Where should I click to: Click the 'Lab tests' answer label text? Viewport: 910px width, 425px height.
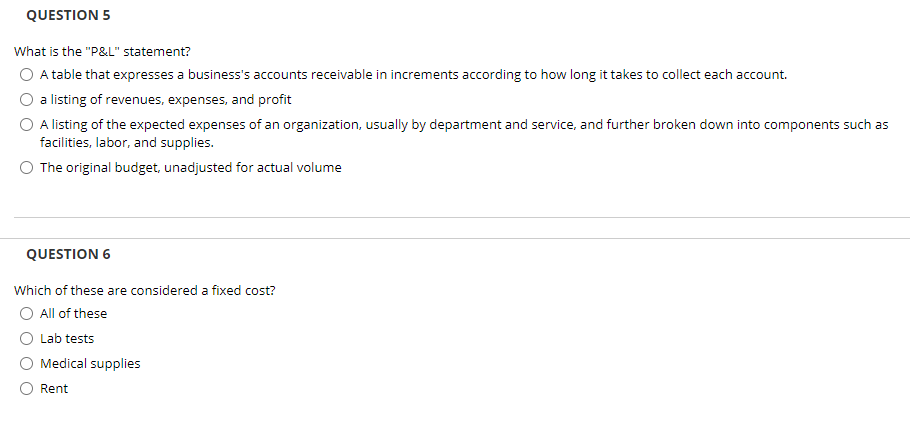coord(67,338)
